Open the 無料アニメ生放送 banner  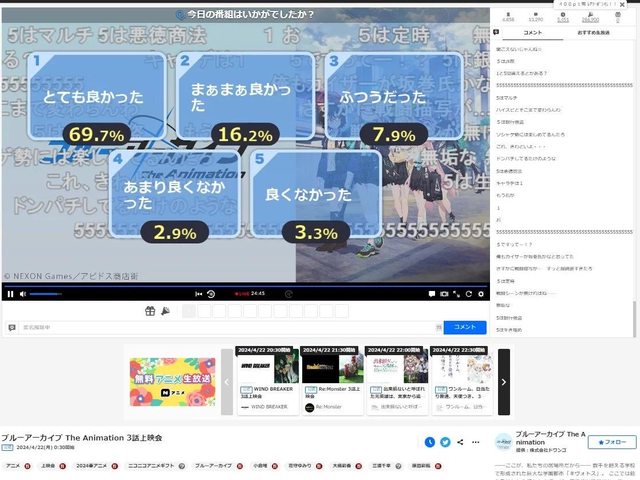(x=172, y=382)
